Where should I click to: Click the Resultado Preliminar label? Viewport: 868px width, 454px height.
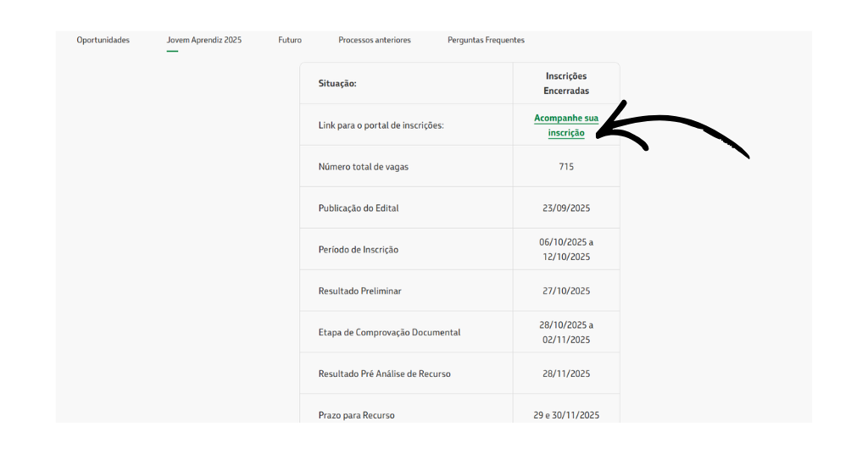point(359,291)
